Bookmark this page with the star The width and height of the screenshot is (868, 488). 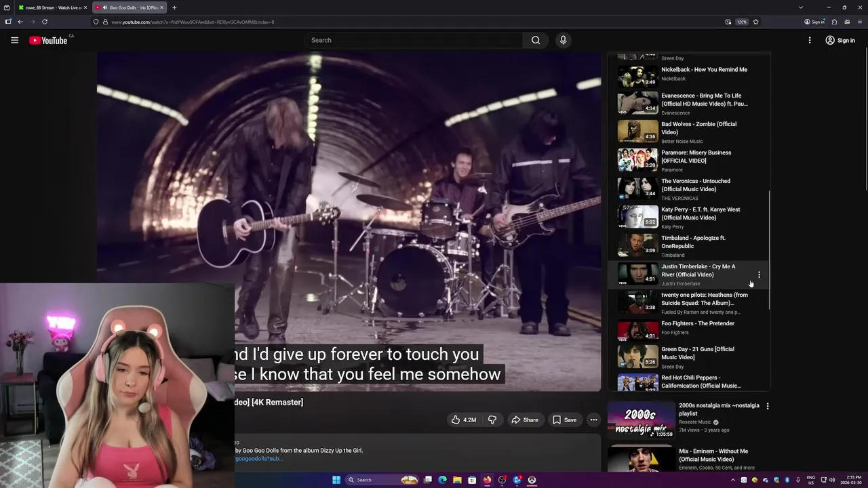tap(755, 22)
